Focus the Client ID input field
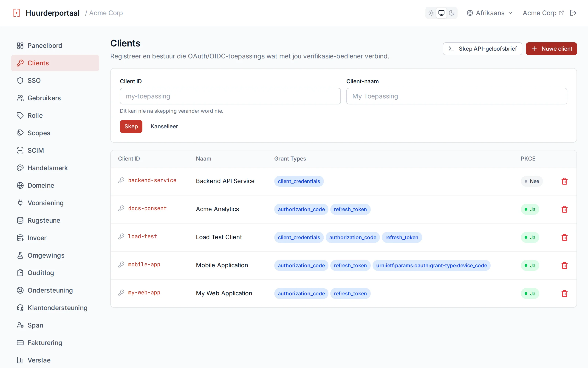 (x=230, y=96)
